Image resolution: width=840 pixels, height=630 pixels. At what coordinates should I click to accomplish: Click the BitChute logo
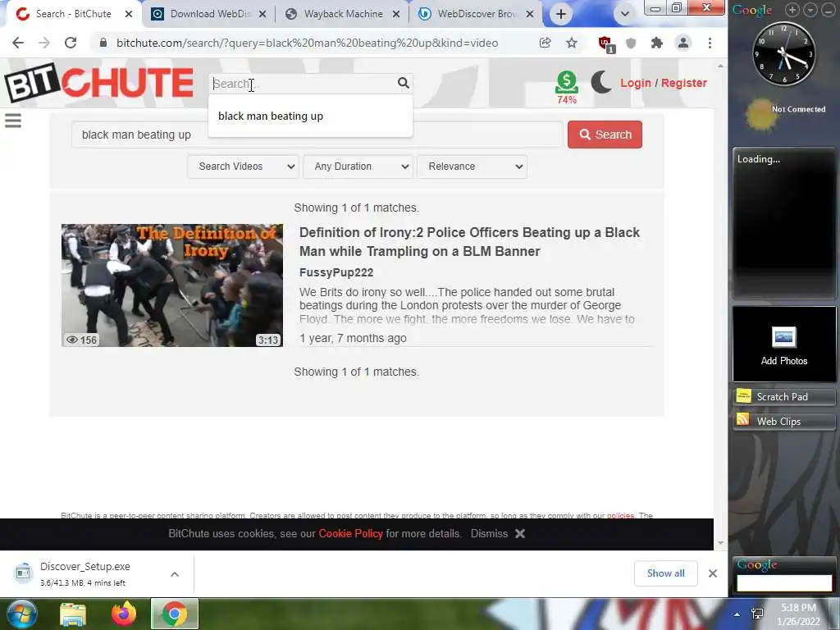99,83
